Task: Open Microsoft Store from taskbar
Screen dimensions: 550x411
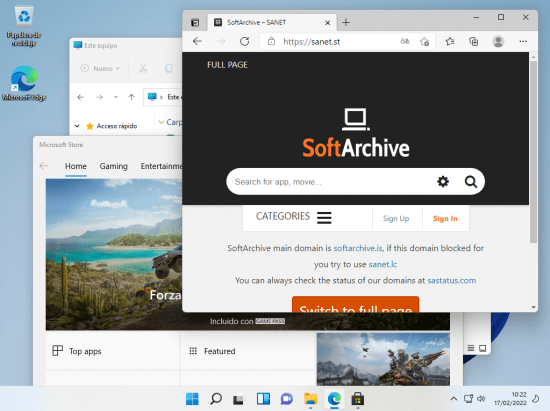Action: tap(357, 399)
